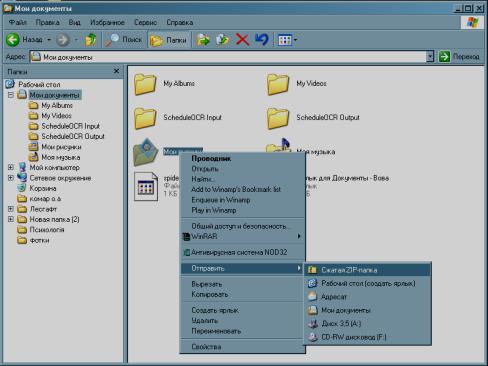Expand the Лестафт folder node
Viewport: 488px width, 366px height.
11,209
